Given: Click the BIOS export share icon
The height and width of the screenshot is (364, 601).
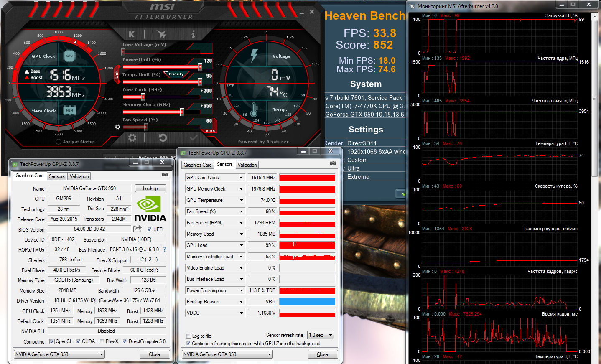Looking at the screenshot, I should (x=137, y=229).
